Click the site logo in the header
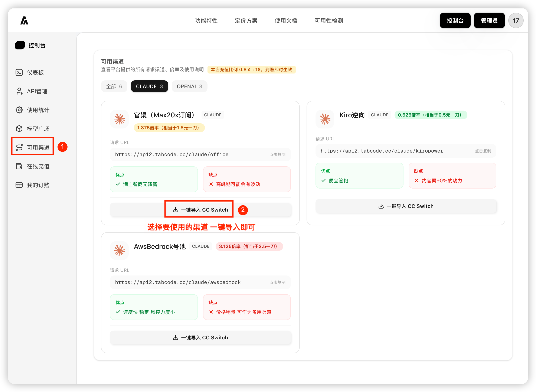 click(24, 21)
